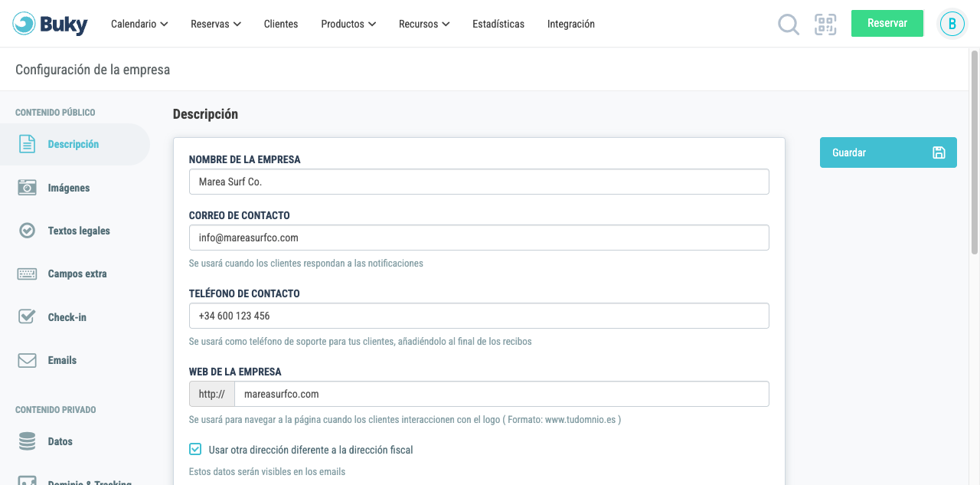Click the Imágenes camera icon
This screenshot has height=485, width=980.
27,188
